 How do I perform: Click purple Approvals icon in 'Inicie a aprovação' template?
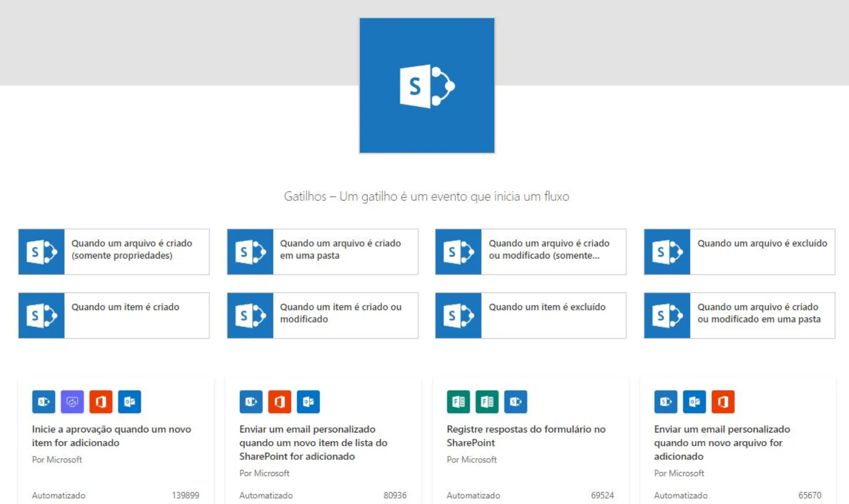(x=72, y=402)
